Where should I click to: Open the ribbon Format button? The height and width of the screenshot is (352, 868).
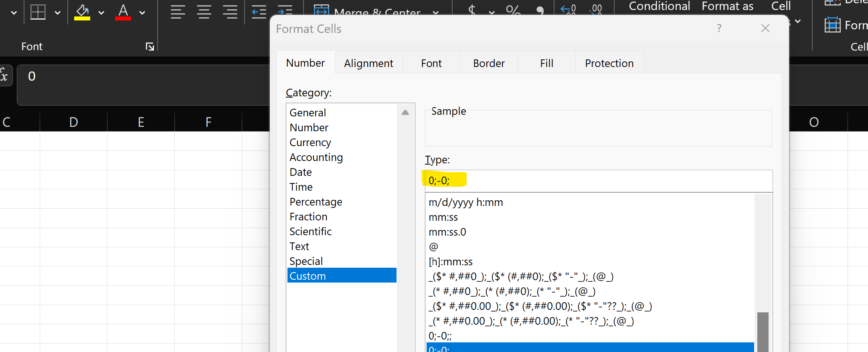(846, 25)
